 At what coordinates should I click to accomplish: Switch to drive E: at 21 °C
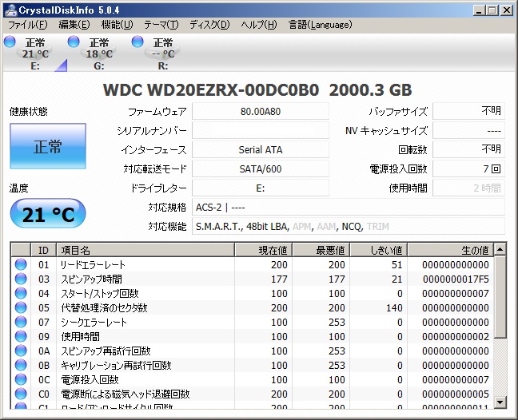pyautogui.click(x=35, y=53)
